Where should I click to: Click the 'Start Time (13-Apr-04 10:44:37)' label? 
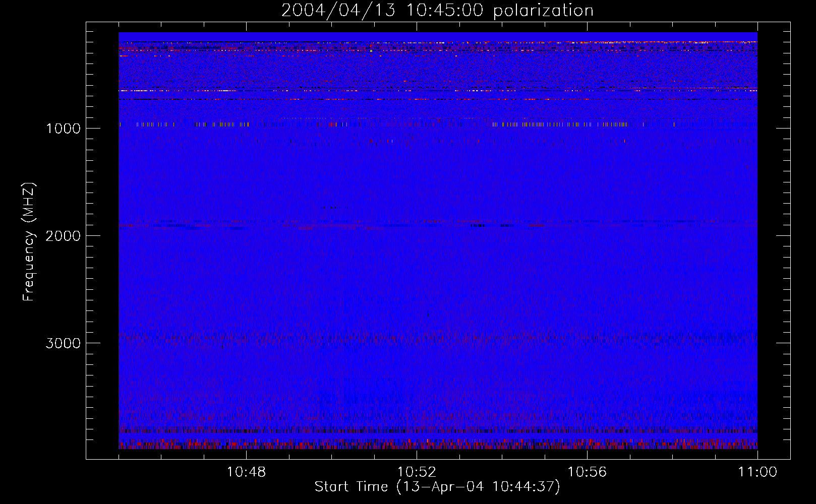pyautogui.click(x=437, y=487)
